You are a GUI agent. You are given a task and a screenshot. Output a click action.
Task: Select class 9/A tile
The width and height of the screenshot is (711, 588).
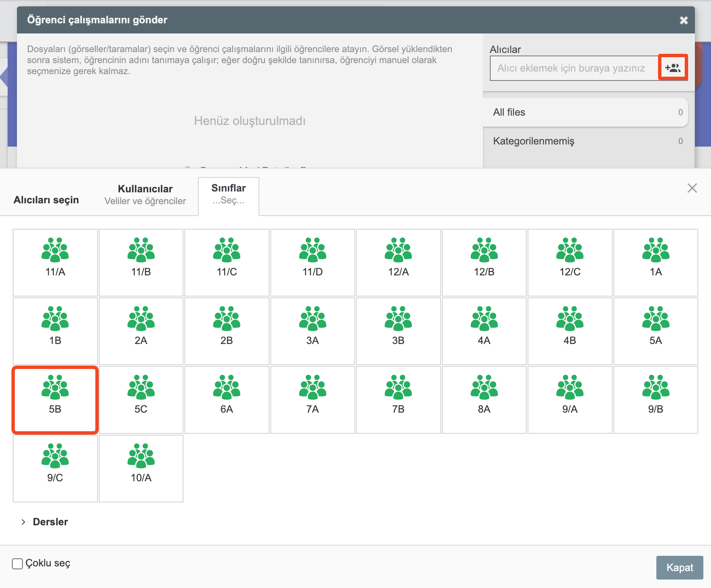[570, 400]
